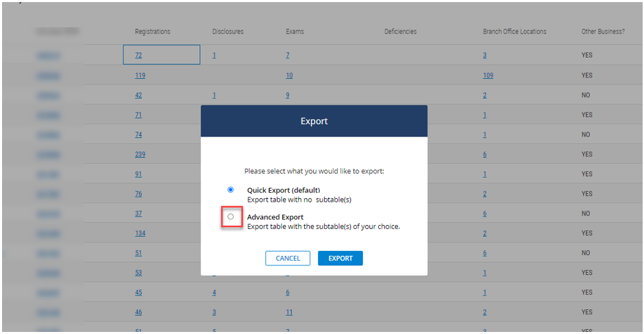Click the Exams column header
This screenshot has height=334, width=644.
(x=295, y=32)
